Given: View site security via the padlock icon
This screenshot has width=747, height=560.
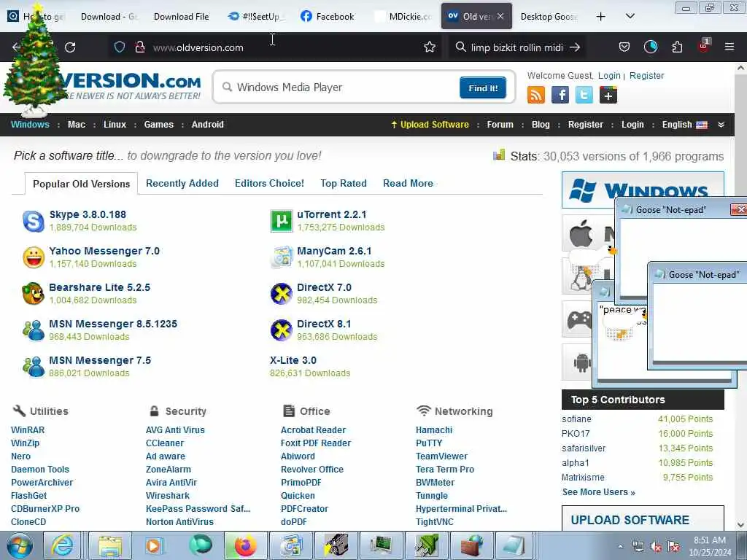Looking at the screenshot, I should point(139,47).
